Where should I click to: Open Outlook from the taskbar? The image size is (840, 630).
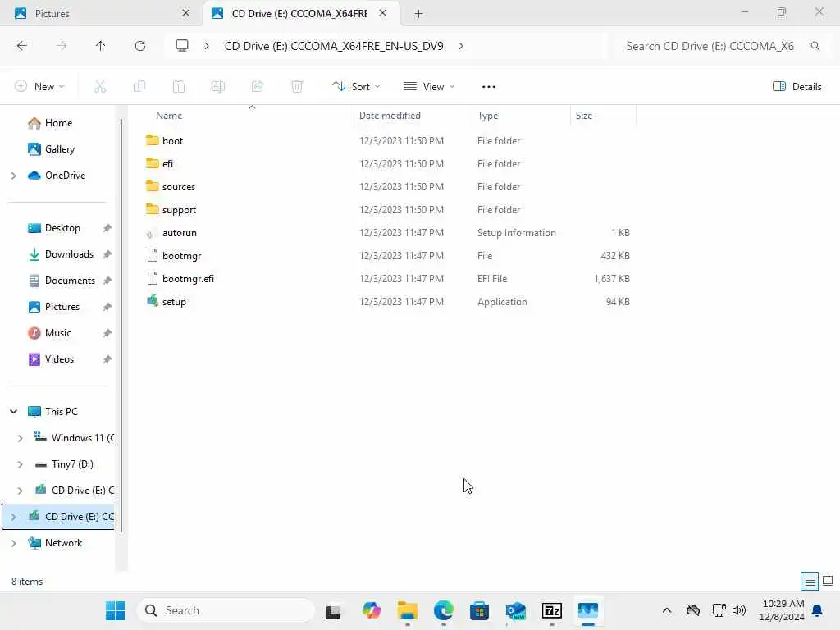[x=516, y=610]
